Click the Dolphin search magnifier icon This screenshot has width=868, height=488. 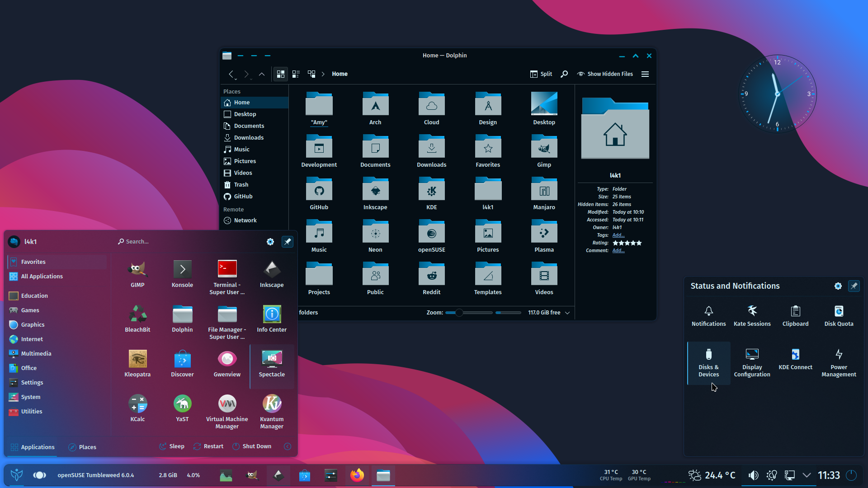click(x=564, y=74)
